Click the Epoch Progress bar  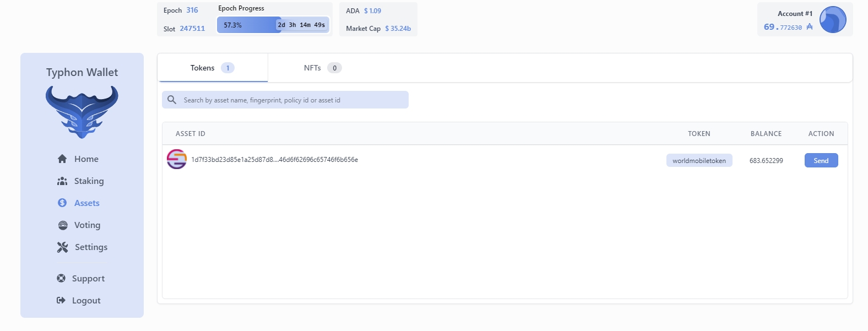273,25
